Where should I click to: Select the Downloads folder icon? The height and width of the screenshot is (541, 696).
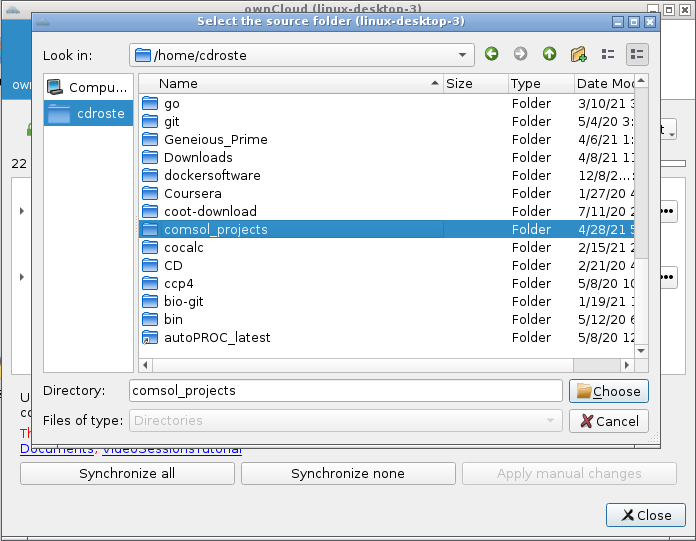(x=150, y=157)
